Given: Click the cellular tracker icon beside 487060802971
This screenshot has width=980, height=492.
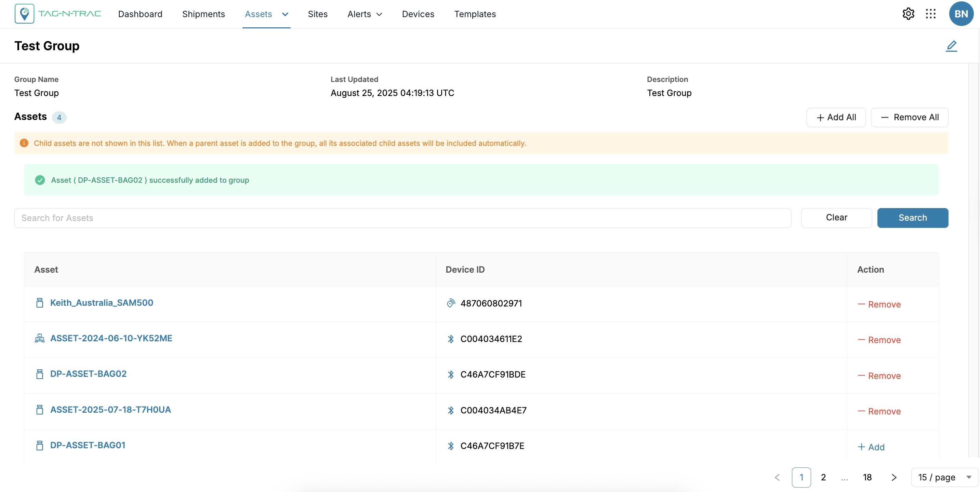Looking at the screenshot, I should click(451, 303).
